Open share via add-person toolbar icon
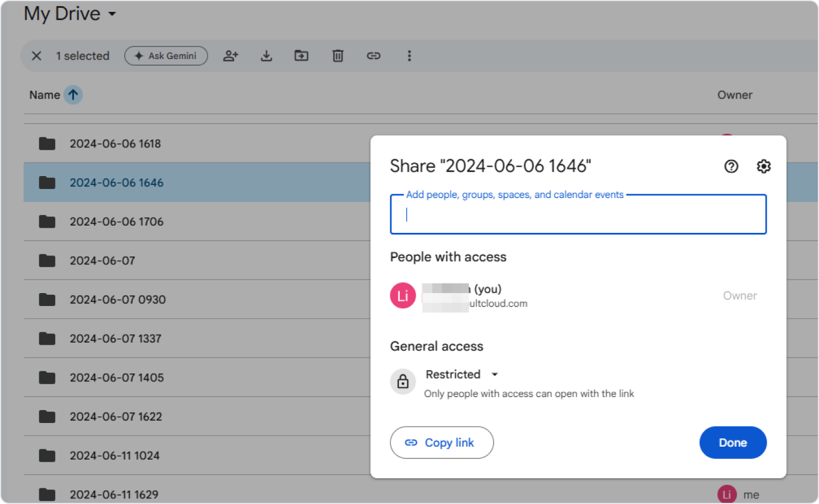The width and height of the screenshot is (819, 504). 231,56
